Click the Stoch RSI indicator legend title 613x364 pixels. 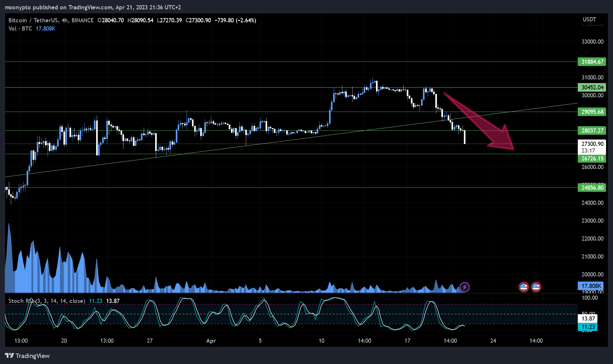(x=47, y=301)
